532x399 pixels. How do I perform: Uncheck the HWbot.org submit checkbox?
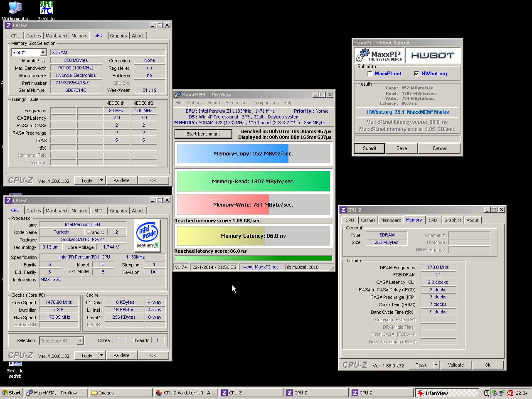(x=416, y=74)
